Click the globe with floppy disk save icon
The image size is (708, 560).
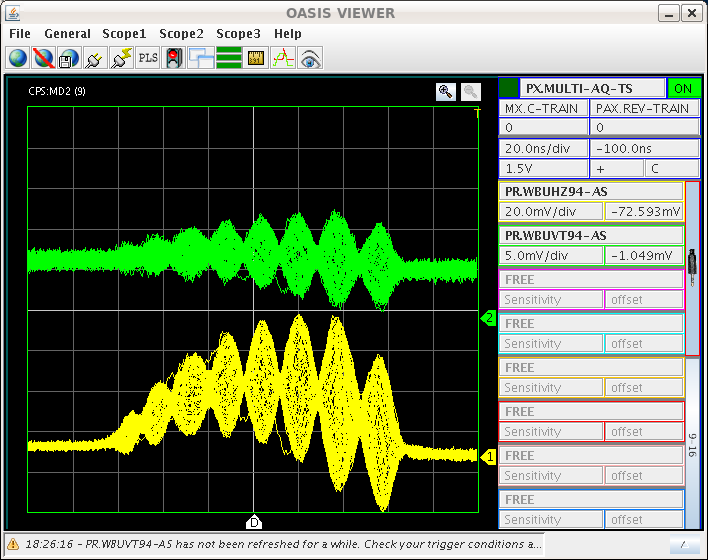click(69, 58)
